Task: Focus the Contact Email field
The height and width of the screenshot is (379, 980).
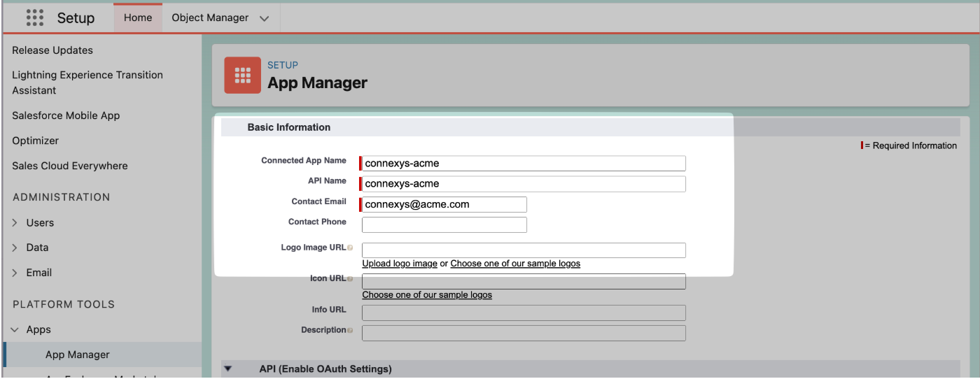Action: (x=444, y=204)
